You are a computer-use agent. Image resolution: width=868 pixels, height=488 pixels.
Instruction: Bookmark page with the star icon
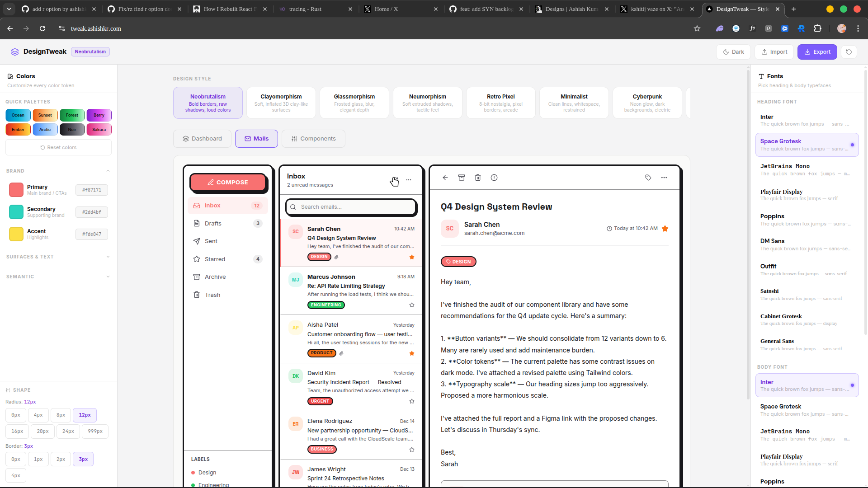coord(697,28)
